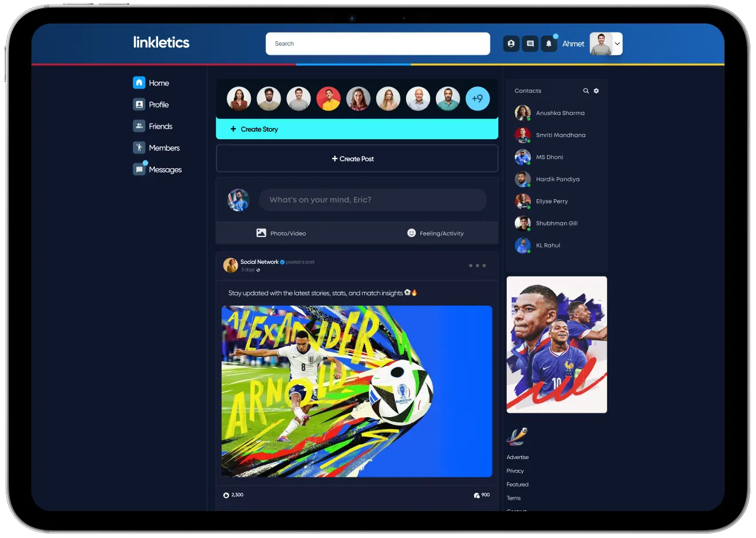Open the Mbappé sidebar banner image
The height and width of the screenshot is (538, 756).
557,345
